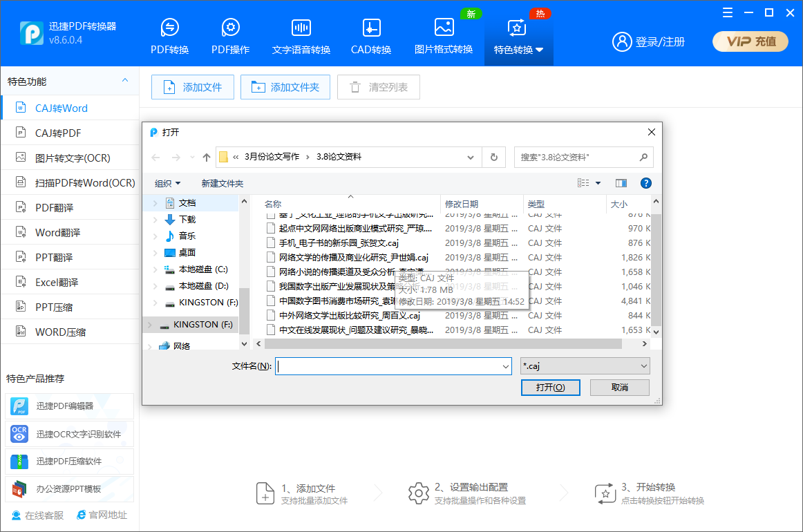Screen dimensions: 803x532
Task: Go up one folder level
Action: [207, 158]
